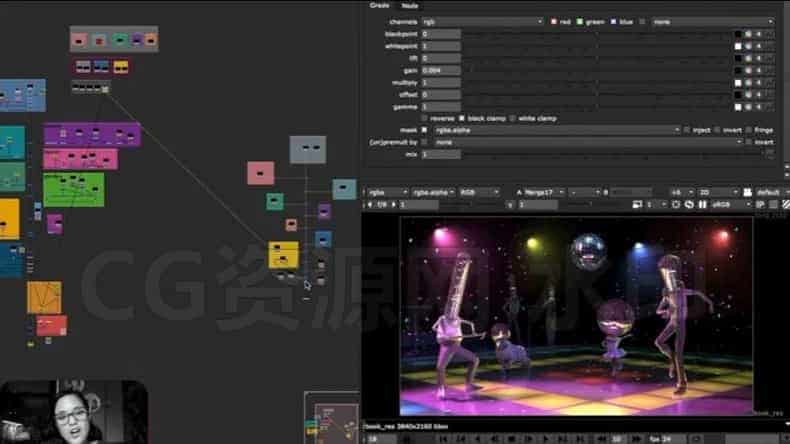Open the whitepoint color wheel picker
Screen dimensions: 790x444
[x=748, y=46]
